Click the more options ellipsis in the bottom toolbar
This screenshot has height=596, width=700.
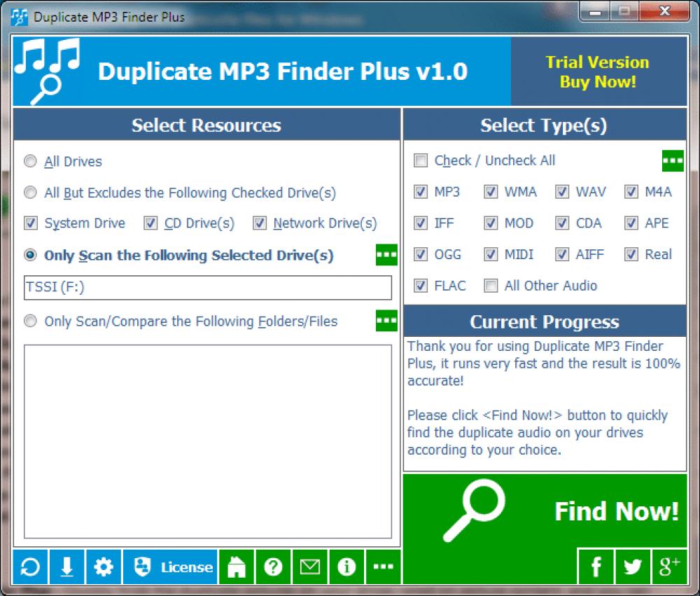(x=383, y=567)
